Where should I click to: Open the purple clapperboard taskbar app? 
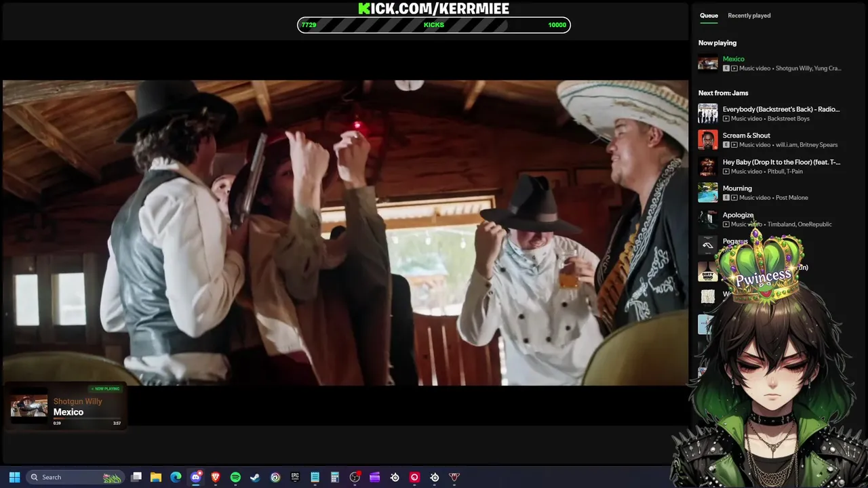click(374, 477)
